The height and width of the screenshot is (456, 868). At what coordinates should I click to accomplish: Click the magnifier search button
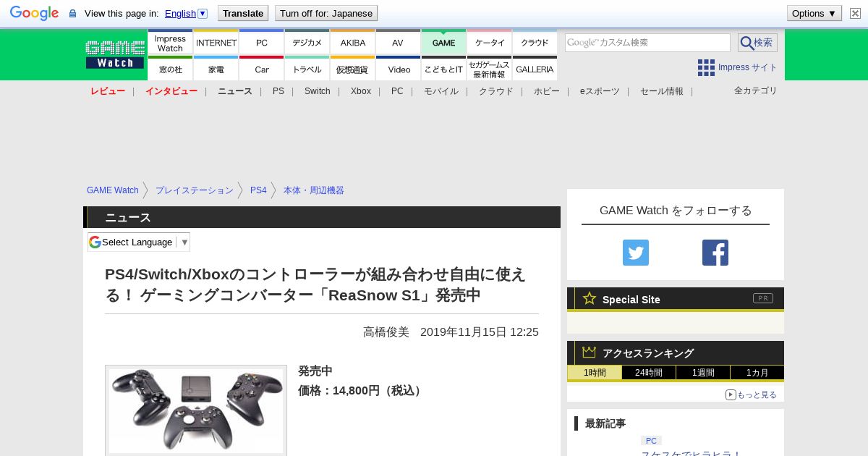(x=757, y=43)
